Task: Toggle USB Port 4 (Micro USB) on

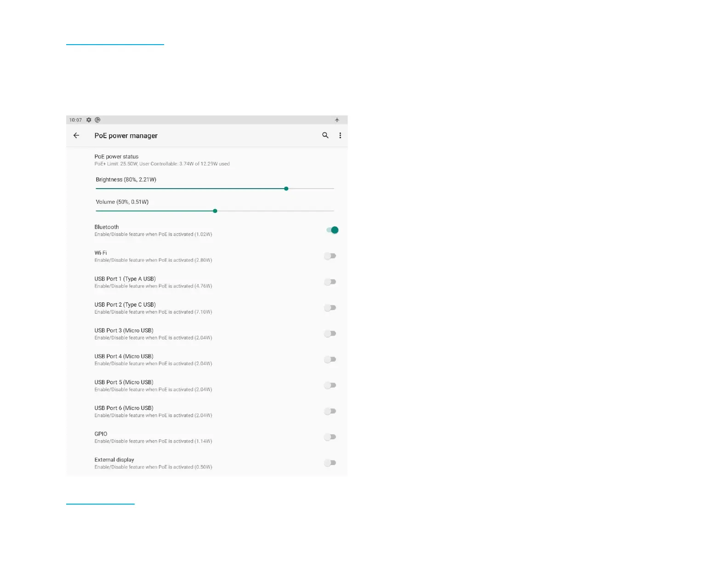Action: coord(330,359)
